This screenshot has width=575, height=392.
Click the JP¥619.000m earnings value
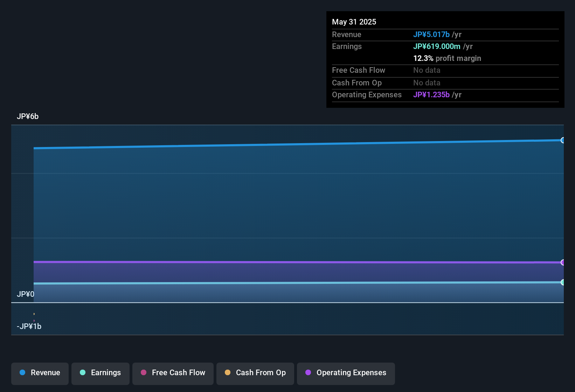pyautogui.click(x=437, y=46)
